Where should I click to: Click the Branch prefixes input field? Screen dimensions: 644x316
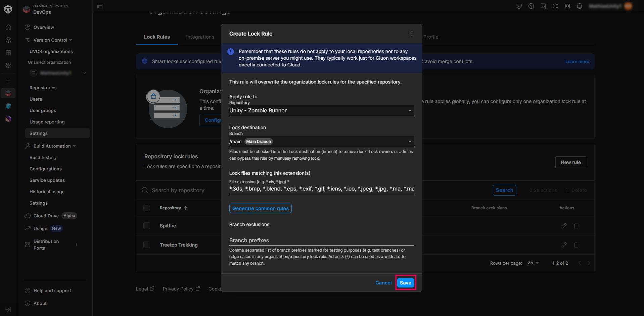coord(321,240)
